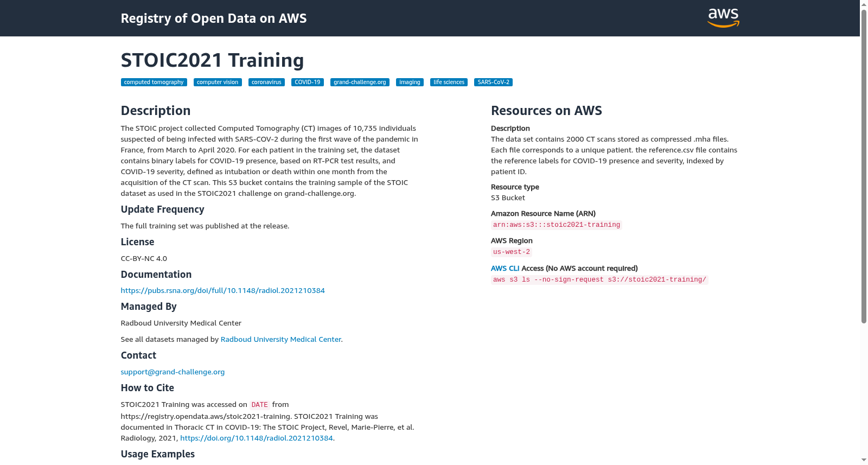The height and width of the screenshot is (465, 868).
Task: Click the AWS logo icon
Action: click(x=723, y=18)
